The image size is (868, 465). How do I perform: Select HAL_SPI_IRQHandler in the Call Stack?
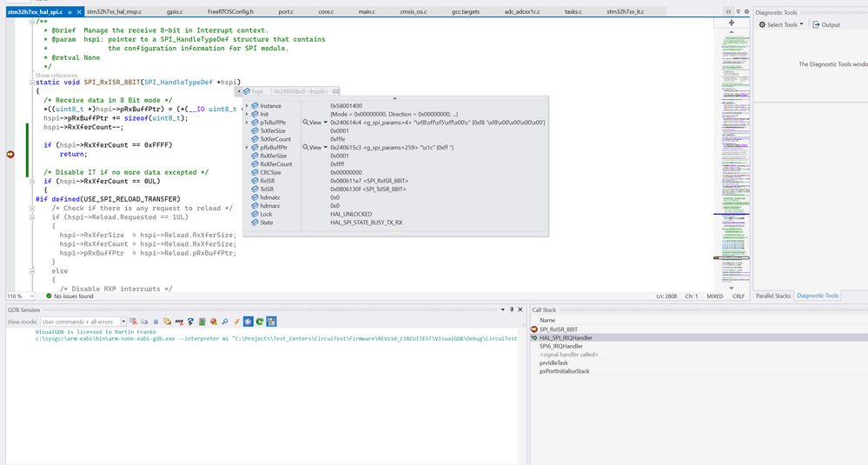[566, 338]
